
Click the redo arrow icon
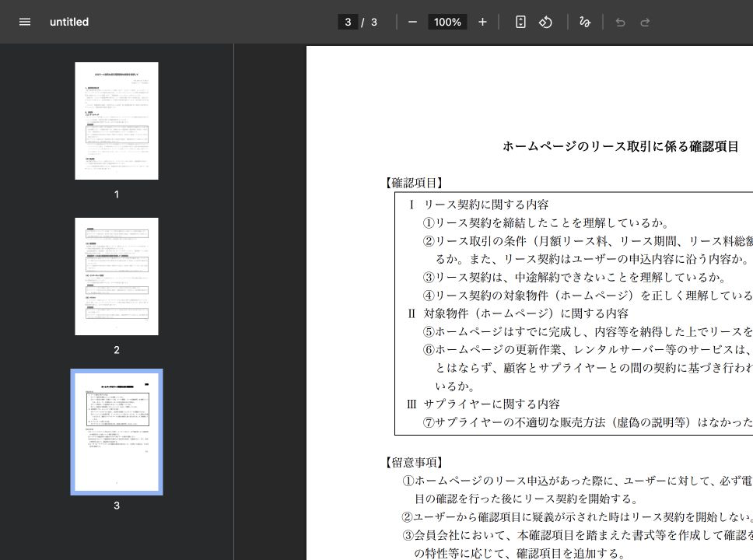pyautogui.click(x=645, y=22)
